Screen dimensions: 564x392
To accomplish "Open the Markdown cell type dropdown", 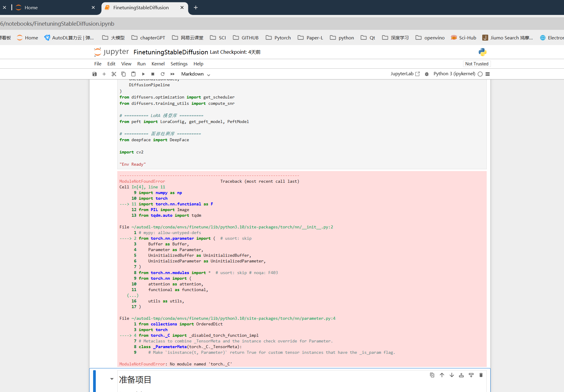I will (x=195, y=74).
